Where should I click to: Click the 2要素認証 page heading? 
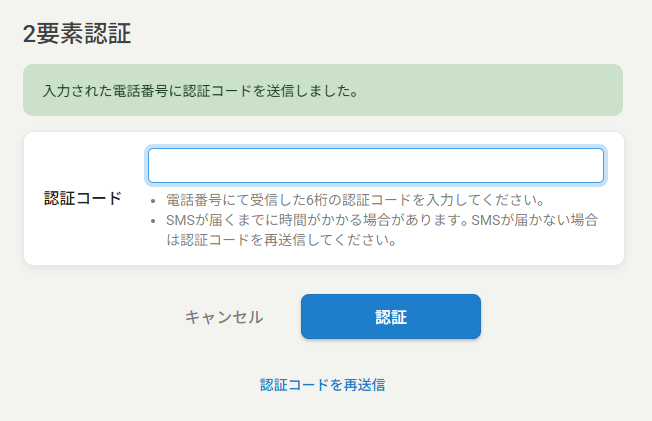(x=77, y=33)
